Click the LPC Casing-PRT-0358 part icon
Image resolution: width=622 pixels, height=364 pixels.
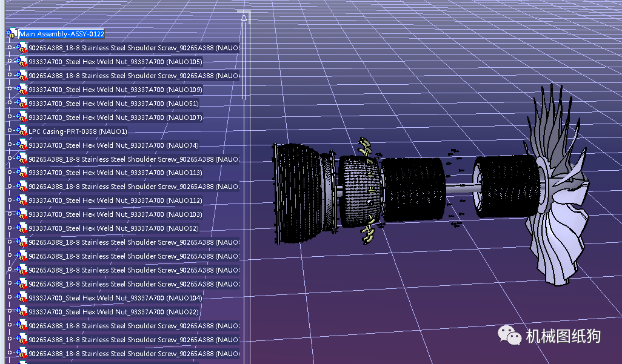point(21,131)
